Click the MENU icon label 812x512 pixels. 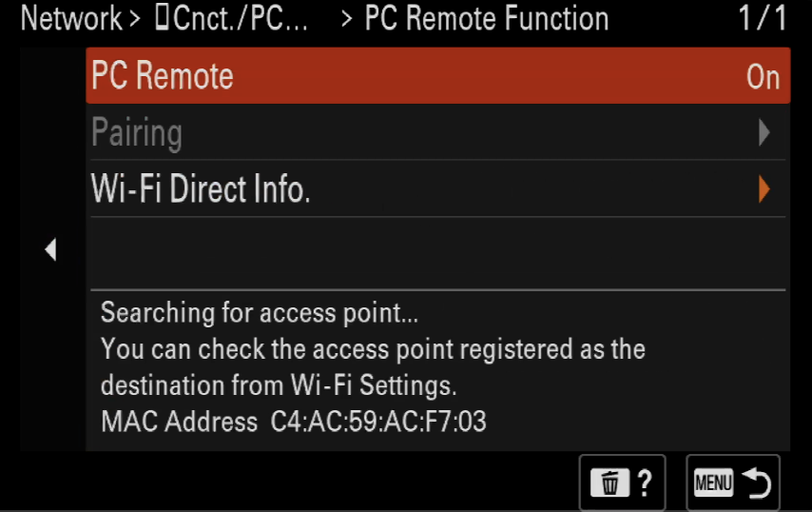tap(714, 483)
